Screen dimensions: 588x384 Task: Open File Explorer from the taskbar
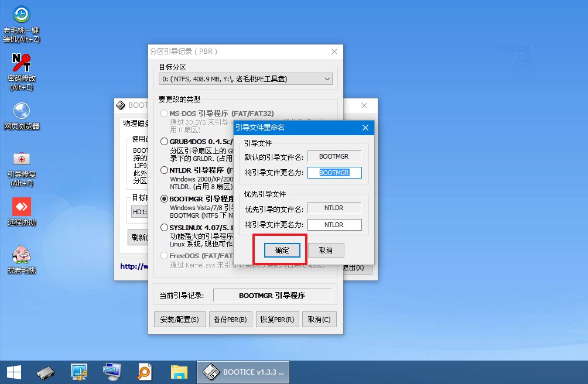(179, 372)
